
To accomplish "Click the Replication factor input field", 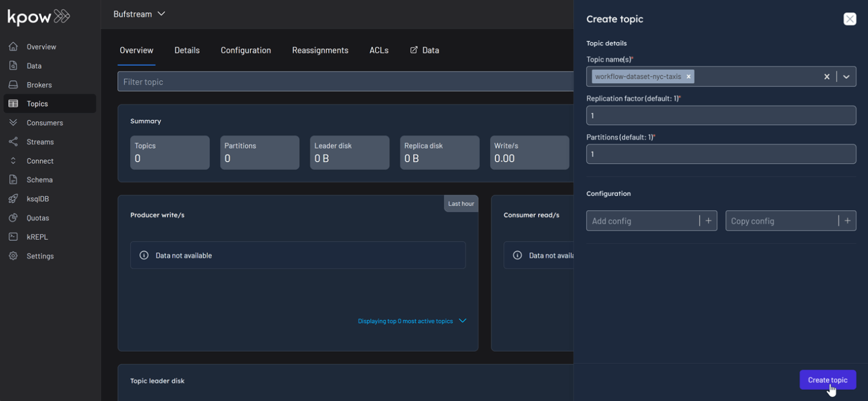I will coord(720,116).
